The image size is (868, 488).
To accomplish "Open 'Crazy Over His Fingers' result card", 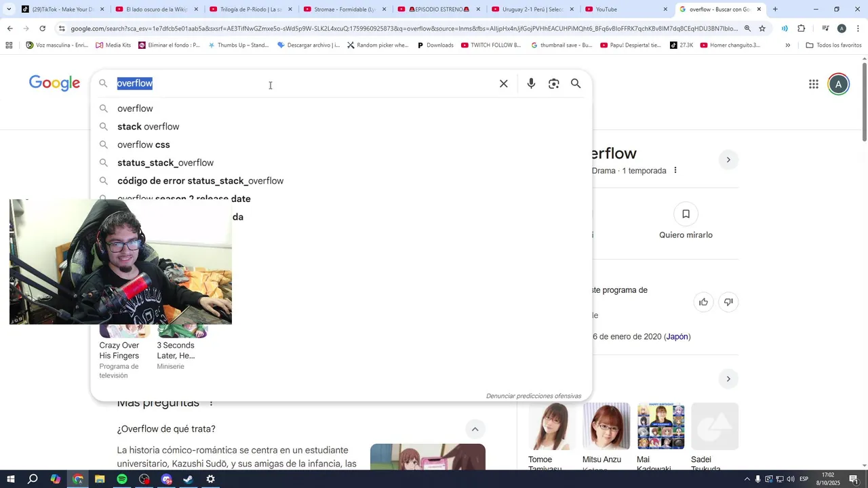I will [x=124, y=352].
